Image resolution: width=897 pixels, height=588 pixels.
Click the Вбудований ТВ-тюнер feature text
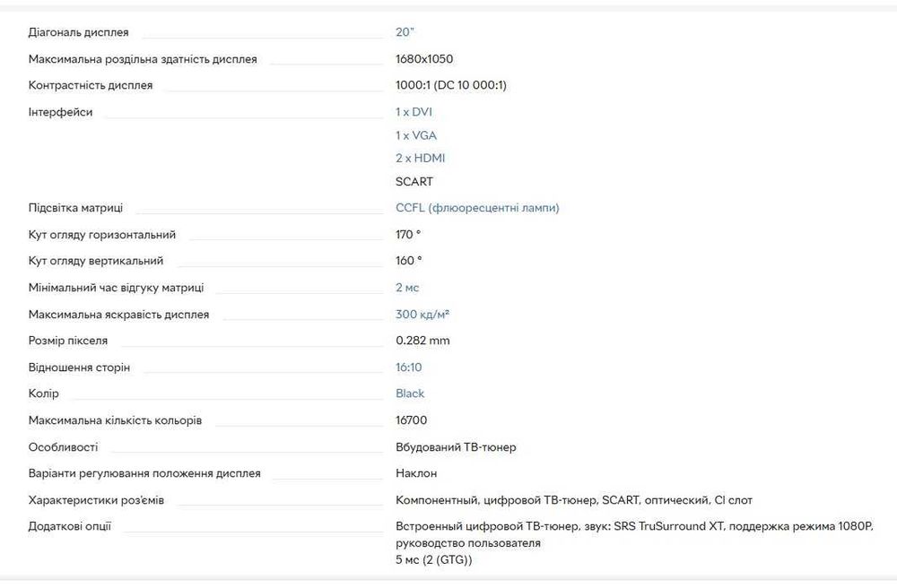(x=456, y=447)
